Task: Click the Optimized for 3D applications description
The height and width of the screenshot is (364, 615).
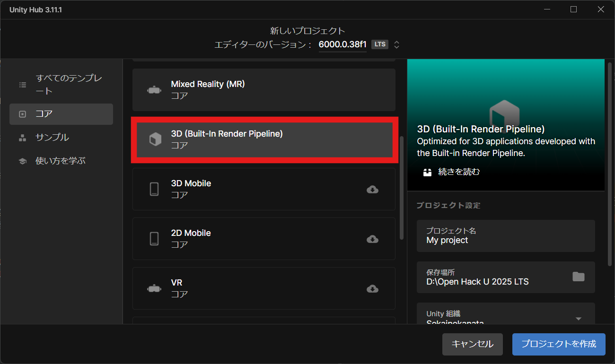Action: click(x=506, y=147)
